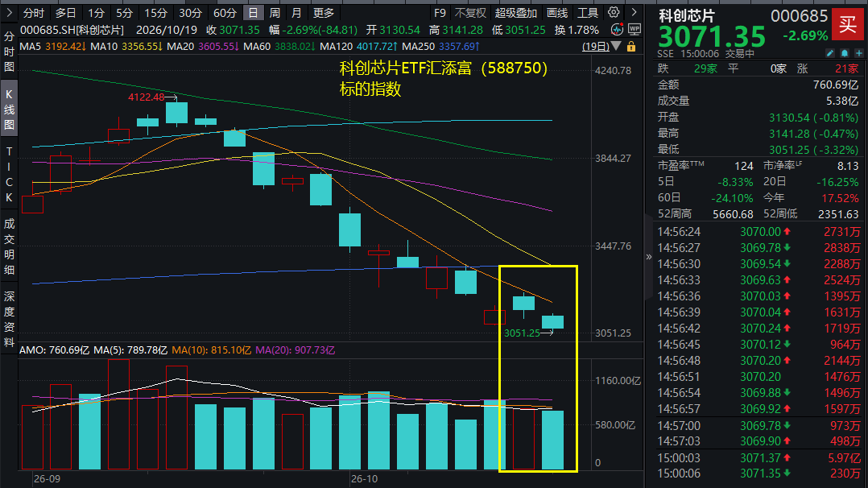Click the 超级叠加 overlay button

click(516, 13)
